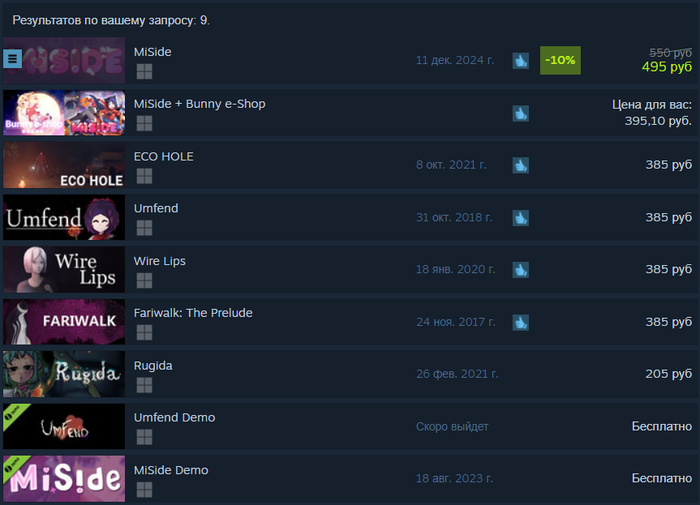700x505 pixels.
Task: Open Fariwalk: The Prelude title
Action: (x=193, y=313)
